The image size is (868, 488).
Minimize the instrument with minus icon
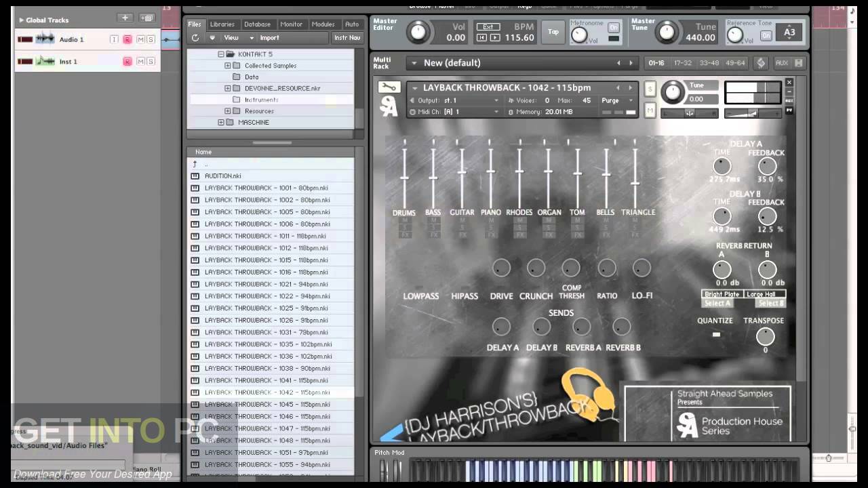[789, 92]
